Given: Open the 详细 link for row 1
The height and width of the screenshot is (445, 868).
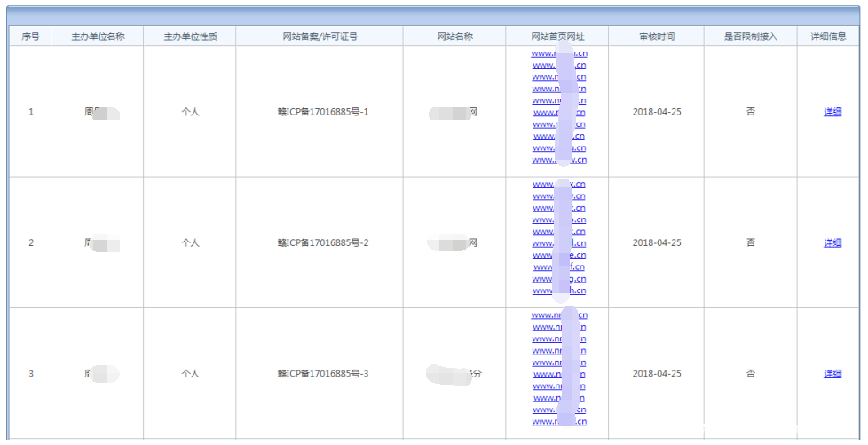Looking at the screenshot, I should click(832, 112).
